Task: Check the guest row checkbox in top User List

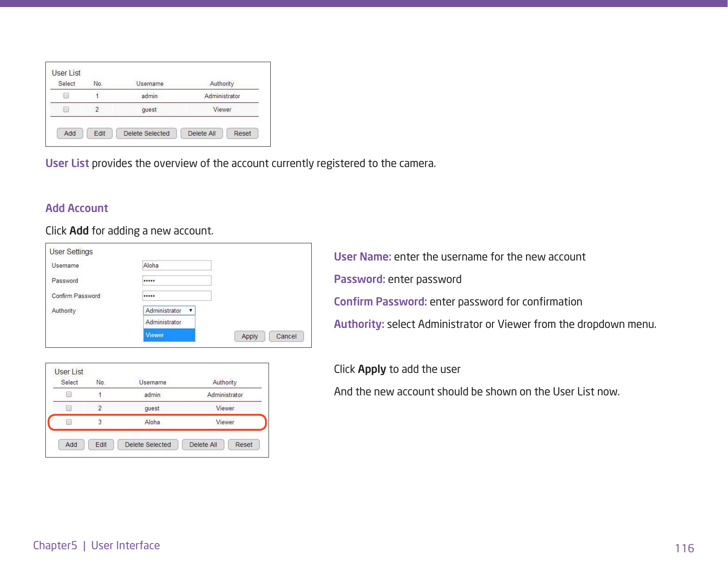Action: tap(66, 109)
